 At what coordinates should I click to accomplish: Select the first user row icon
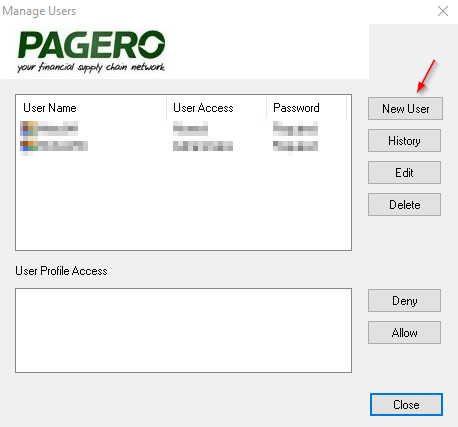pyautogui.click(x=29, y=128)
